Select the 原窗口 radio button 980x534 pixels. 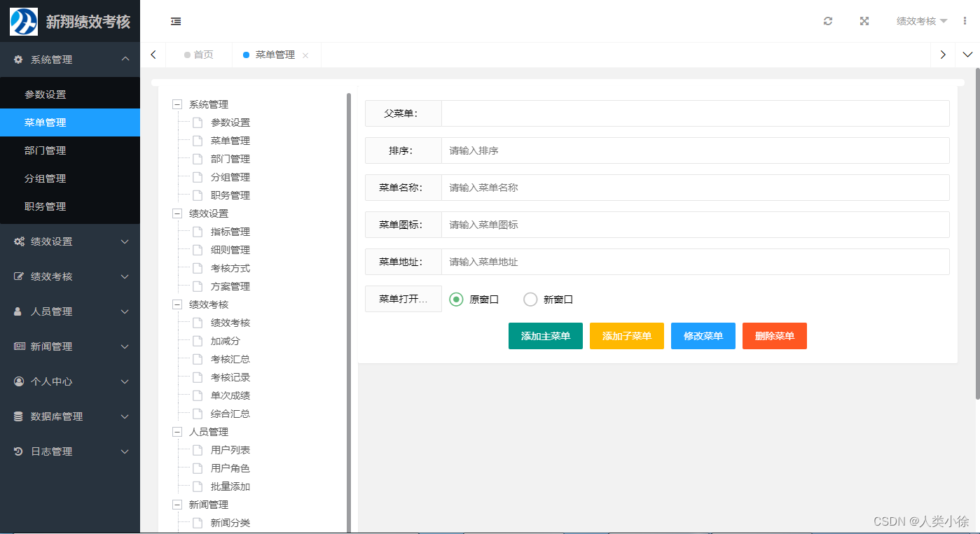click(456, 300)
